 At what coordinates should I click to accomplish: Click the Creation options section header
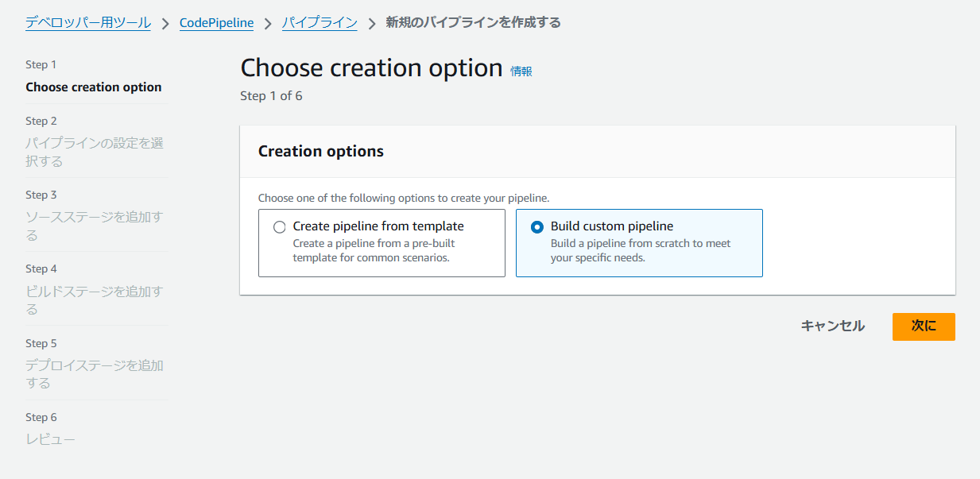tap(320, 151)
